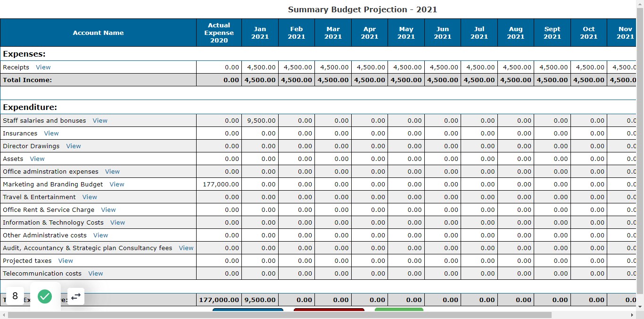Click the 9,500.00 total expenditure Jan cell

tap(260, 300)
